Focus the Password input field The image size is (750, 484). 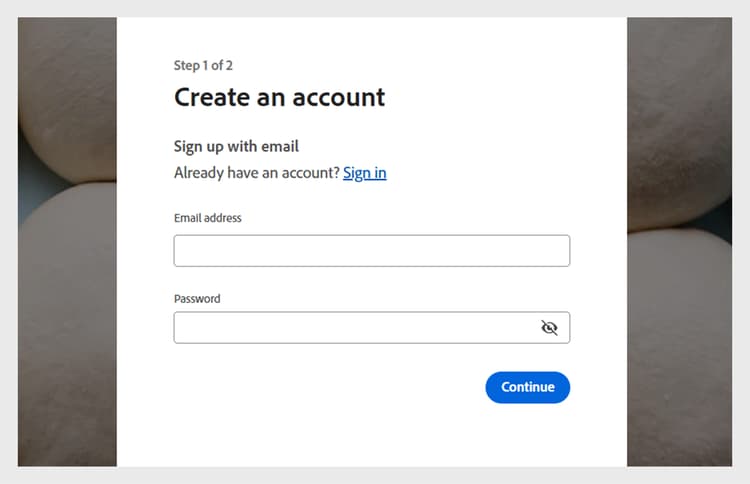point(355,328)
